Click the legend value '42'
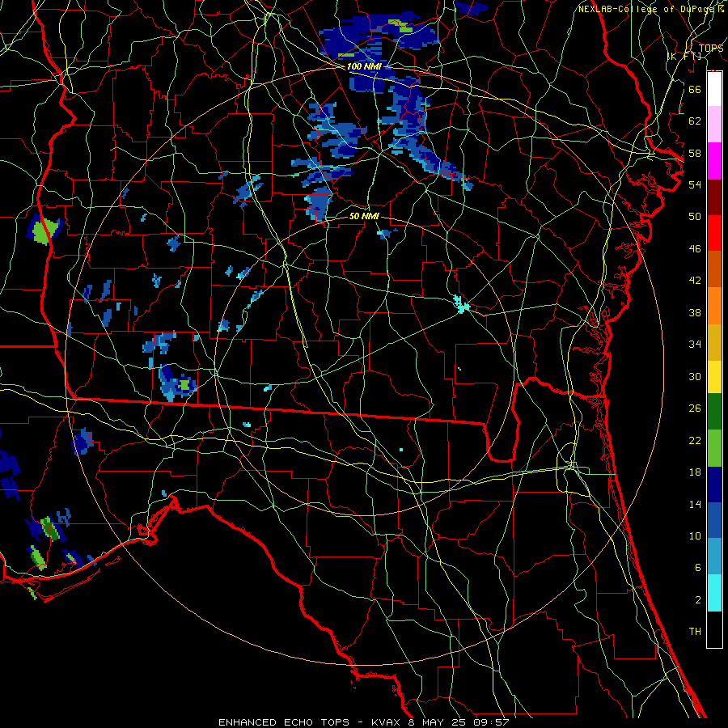Viewport: 728px width, 728px height. tap(695, 281)
